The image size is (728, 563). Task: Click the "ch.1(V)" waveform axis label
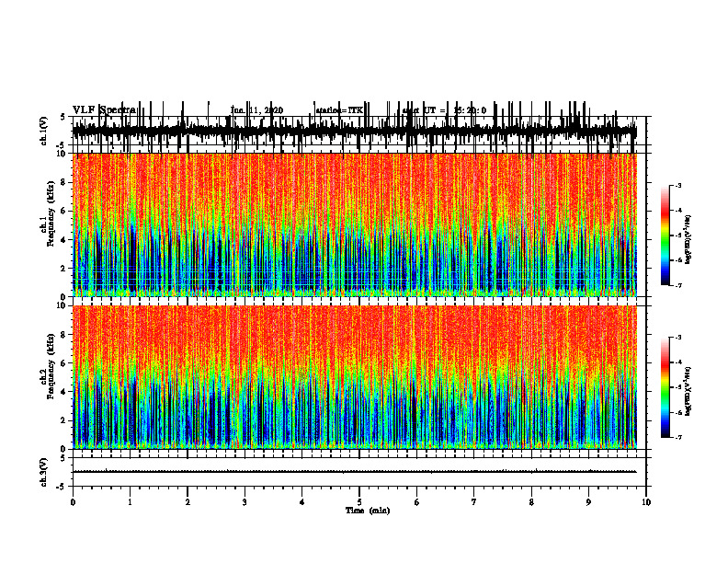click(44, 131)
